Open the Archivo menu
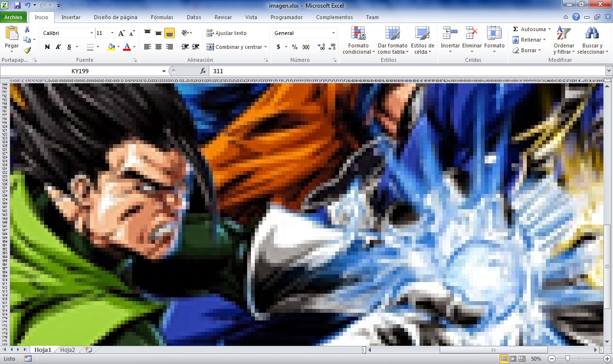The height and width of the screenshot is (364, 613). [x=13, y=17]
